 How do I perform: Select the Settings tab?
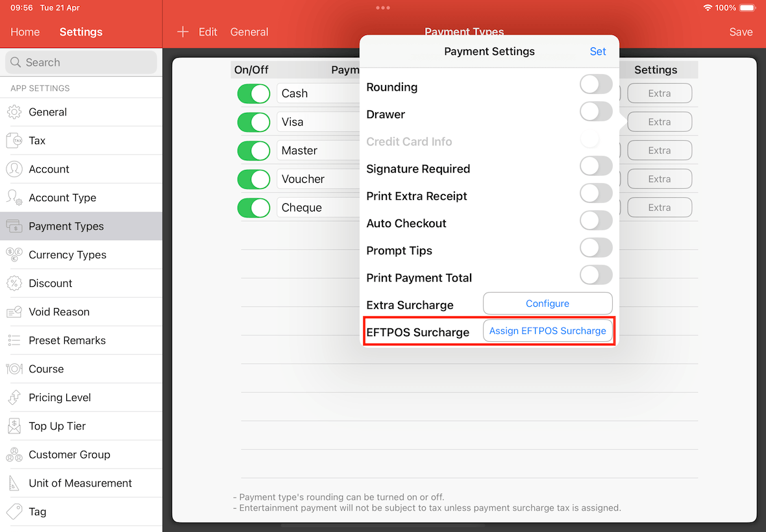click(x=81, y=32)
